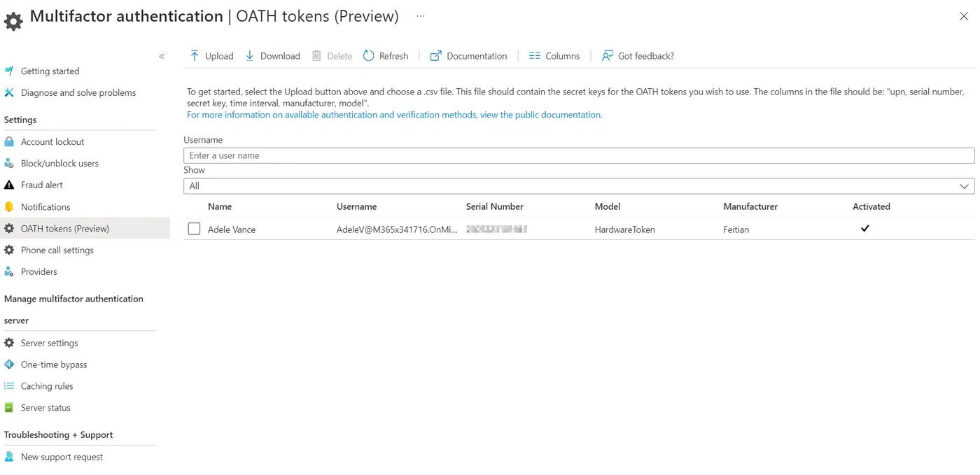This screenshot has width=980, height=475.
Task: Click the Notifications bell icon
Action: click(9, 206)
